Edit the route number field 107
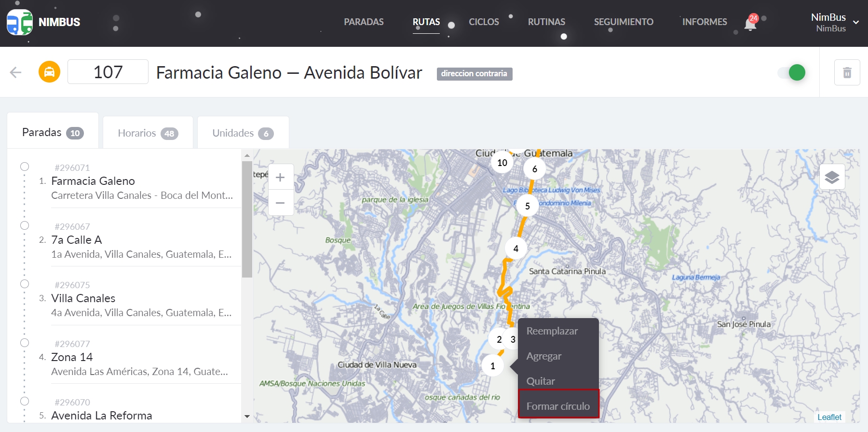This screenshot has width=868, height=432. coord(108,72)
